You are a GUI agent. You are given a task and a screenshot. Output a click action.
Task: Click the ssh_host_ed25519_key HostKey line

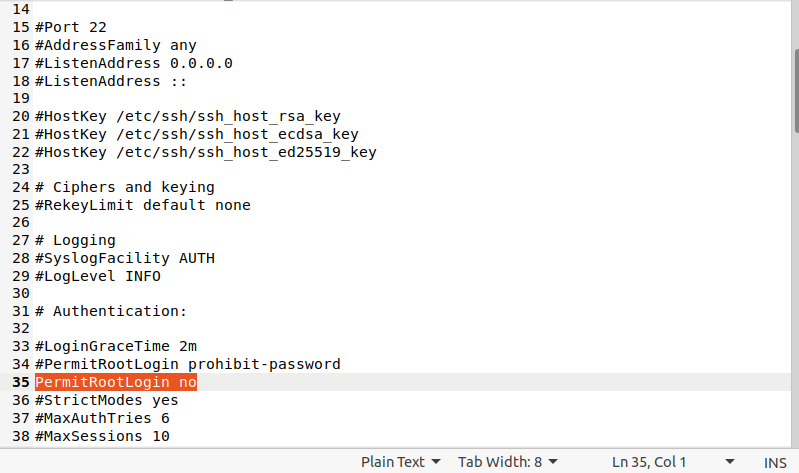click(x=205, y=152)
